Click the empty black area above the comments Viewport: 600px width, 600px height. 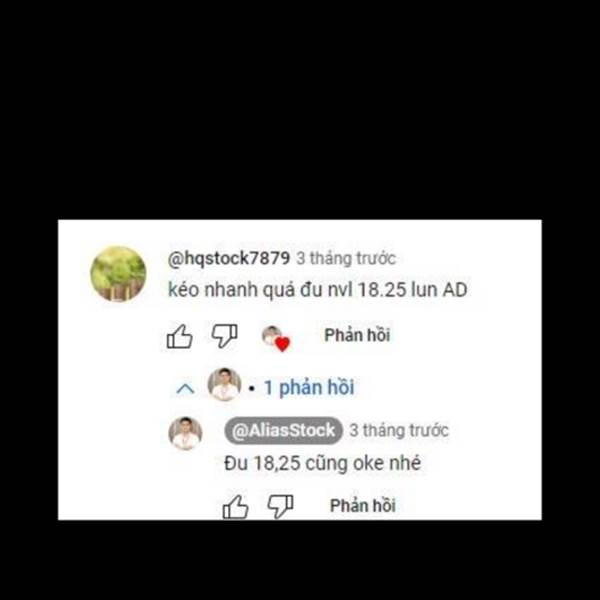tap(300, 109)
